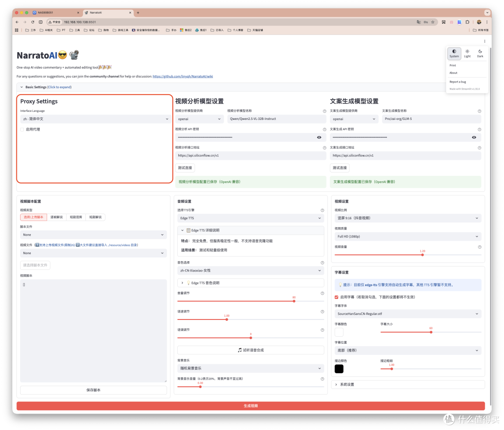
Task: Bookmark this page with star icon
Action: pos(433,22)
